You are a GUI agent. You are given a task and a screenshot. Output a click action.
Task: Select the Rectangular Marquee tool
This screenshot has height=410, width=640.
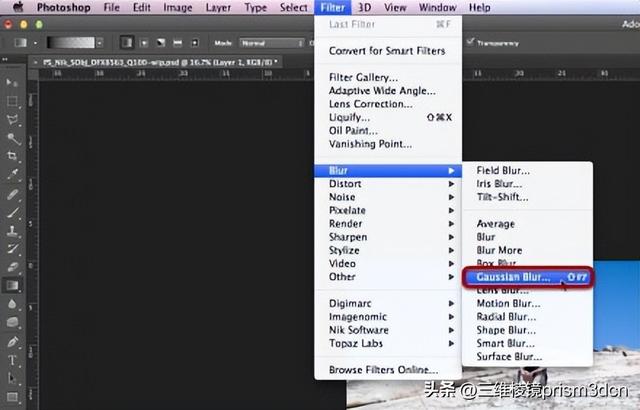[12, 101]
